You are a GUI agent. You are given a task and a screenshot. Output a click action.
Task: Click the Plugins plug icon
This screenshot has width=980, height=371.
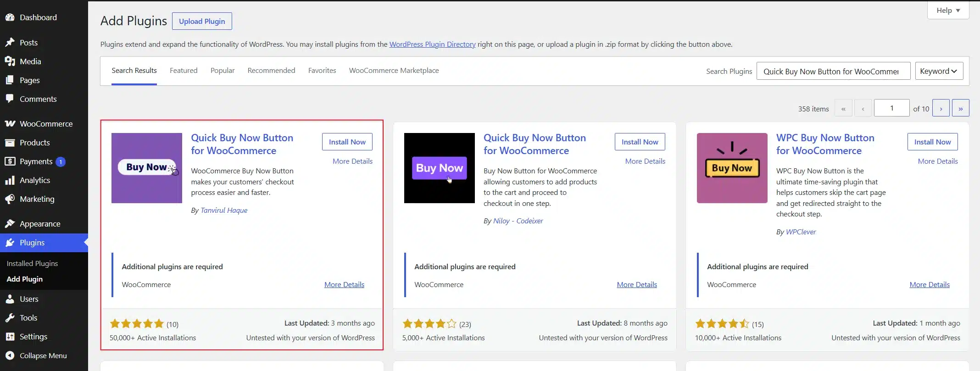(10, 243)
